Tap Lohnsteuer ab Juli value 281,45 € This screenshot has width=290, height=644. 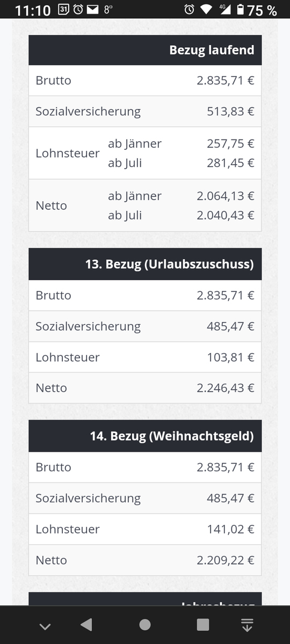[x=231, y=163]
